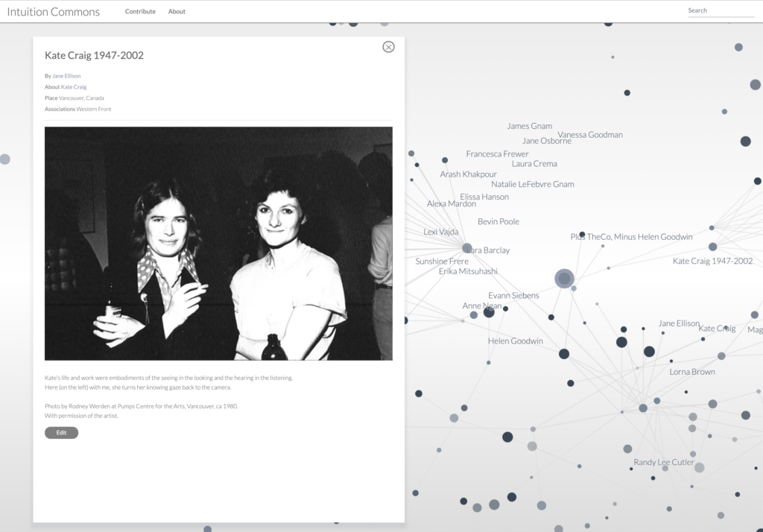Image resolution: width=763 pixels, height=532 pixels.
Task: Select the Evann Siebens node label
Action: tap(513, 296)
